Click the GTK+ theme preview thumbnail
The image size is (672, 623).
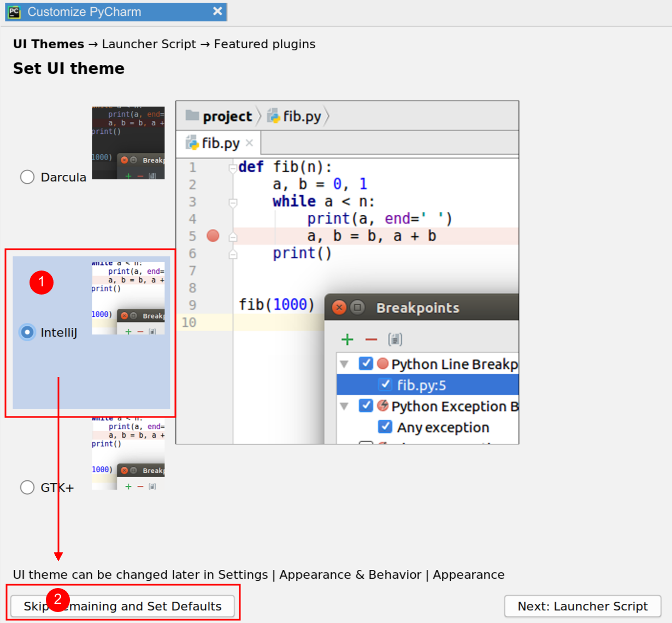point(128,453)
